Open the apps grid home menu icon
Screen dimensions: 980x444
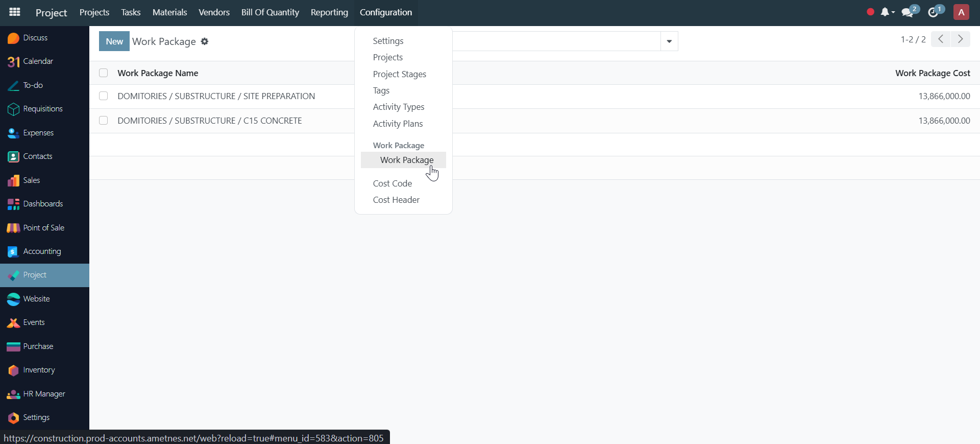[x=15, y=12]
